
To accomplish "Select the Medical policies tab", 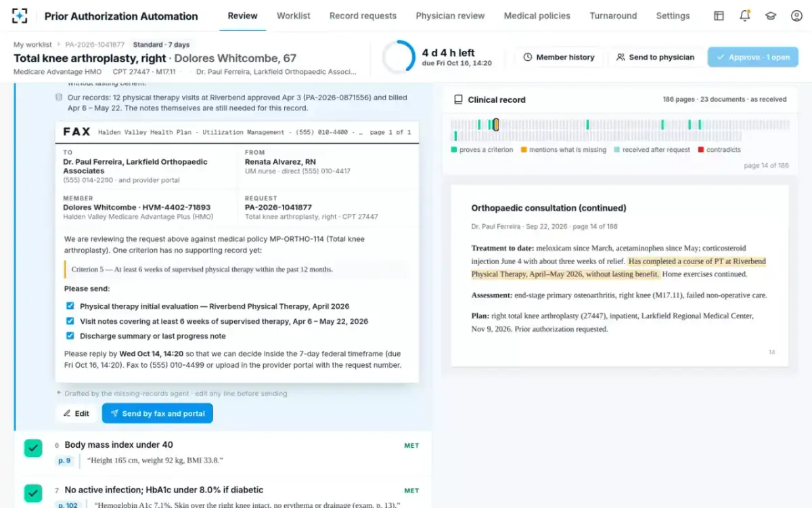I will point(537,16).
